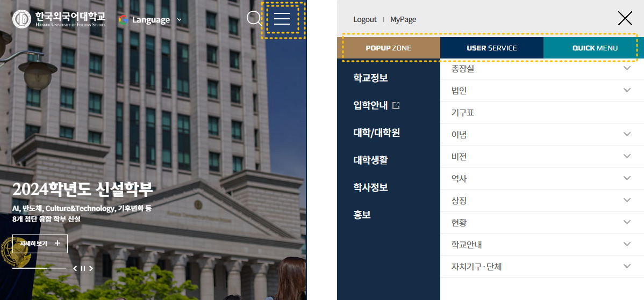Open the 입학안내 menu

370,105
